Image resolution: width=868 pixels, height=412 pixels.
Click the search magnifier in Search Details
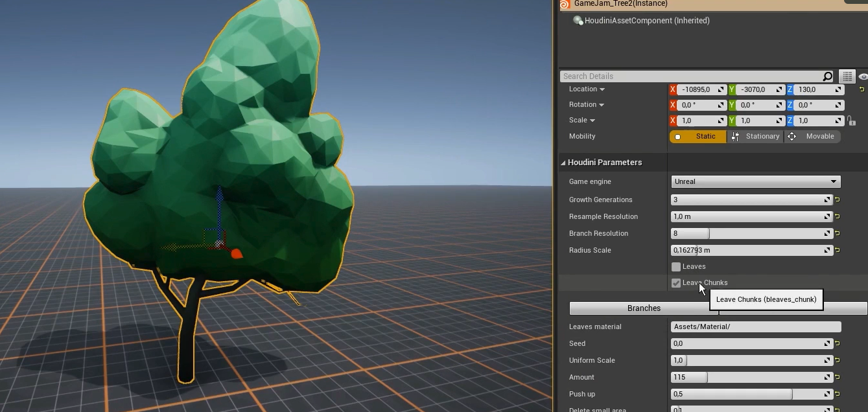pos(827,76)
